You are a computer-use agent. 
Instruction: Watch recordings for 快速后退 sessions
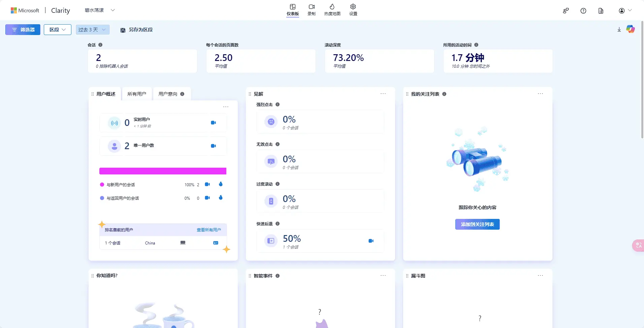click(x=371, y=241)
